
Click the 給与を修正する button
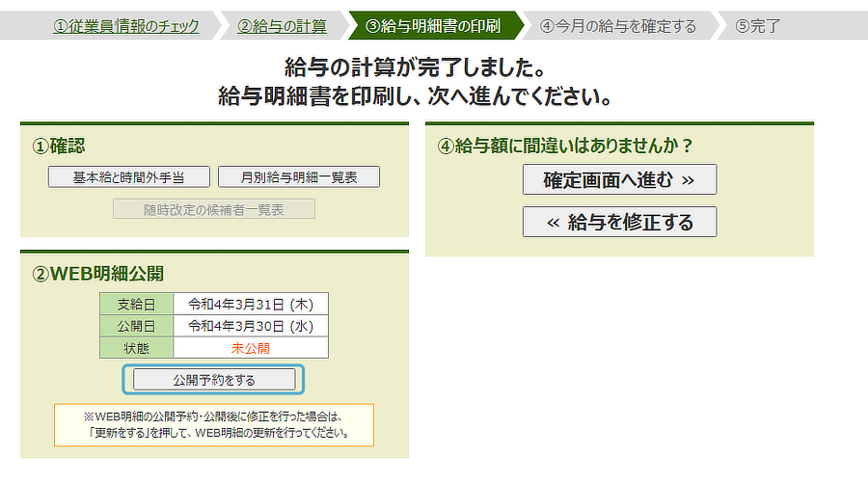619,222
